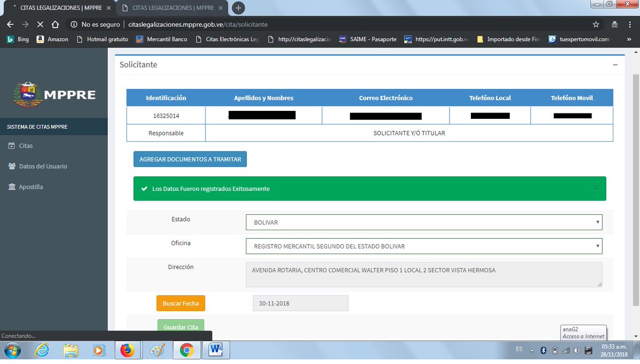Click the SOLICITANTE Y/Ó TITULAR cell
This screenshot has height=364, width=640.
click(409, 133)
